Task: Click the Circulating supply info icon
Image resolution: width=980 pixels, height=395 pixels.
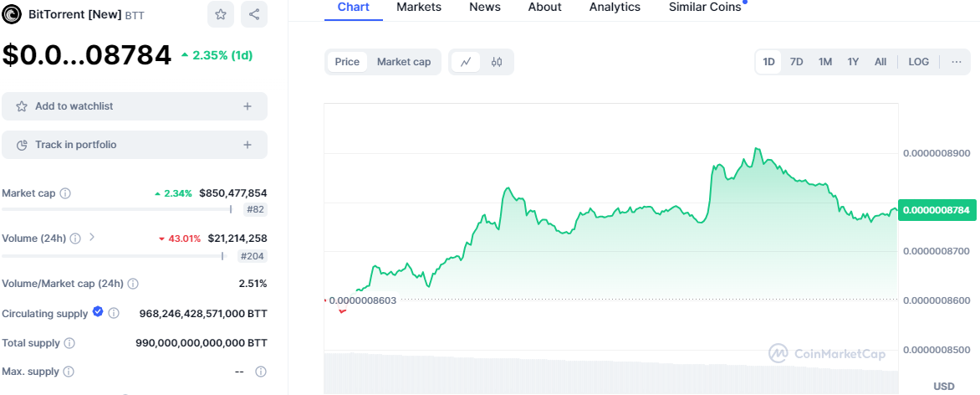Action: [x=114, y=314]
